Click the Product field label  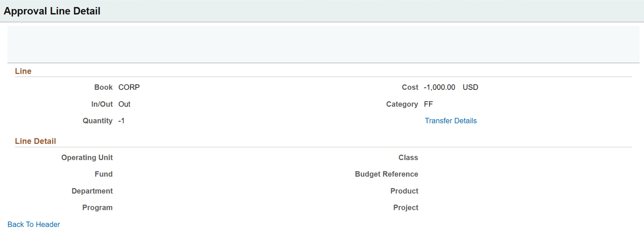point(404,191)
